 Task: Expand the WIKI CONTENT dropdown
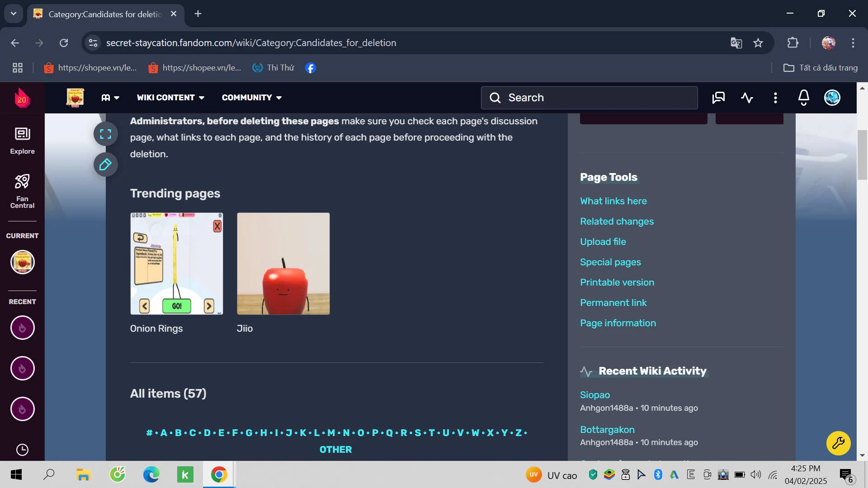(x=170, y=98)
